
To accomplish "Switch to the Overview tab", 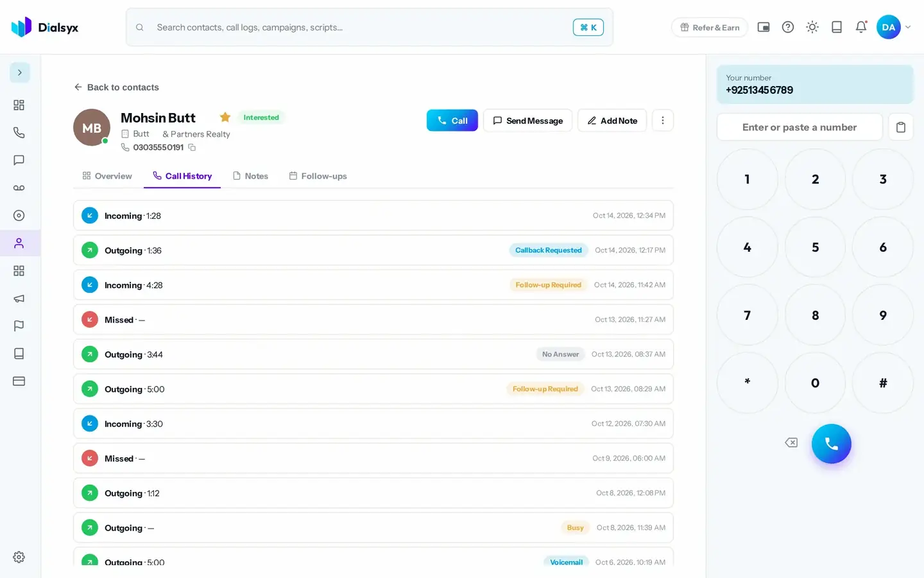I will tap(107, 176).
